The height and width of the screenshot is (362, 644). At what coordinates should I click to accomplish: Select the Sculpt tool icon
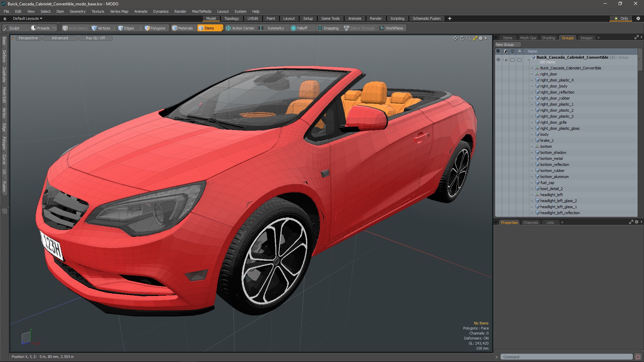coord(6,28)
